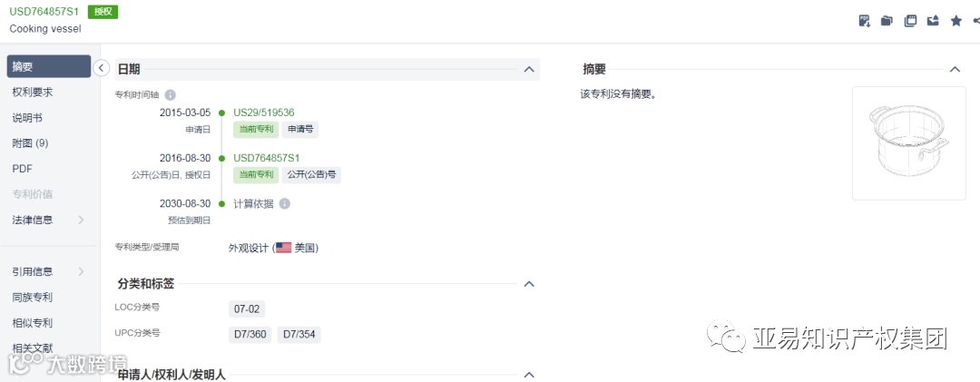This screenshot has width=980, height=382.
Task: Expand the 法律信息 sidebar item
Action: click(x=48, y=220)
